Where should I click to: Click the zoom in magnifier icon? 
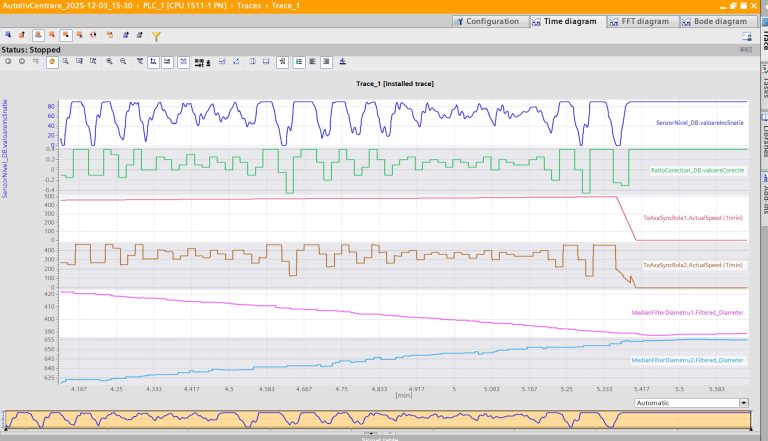point(109,62)
